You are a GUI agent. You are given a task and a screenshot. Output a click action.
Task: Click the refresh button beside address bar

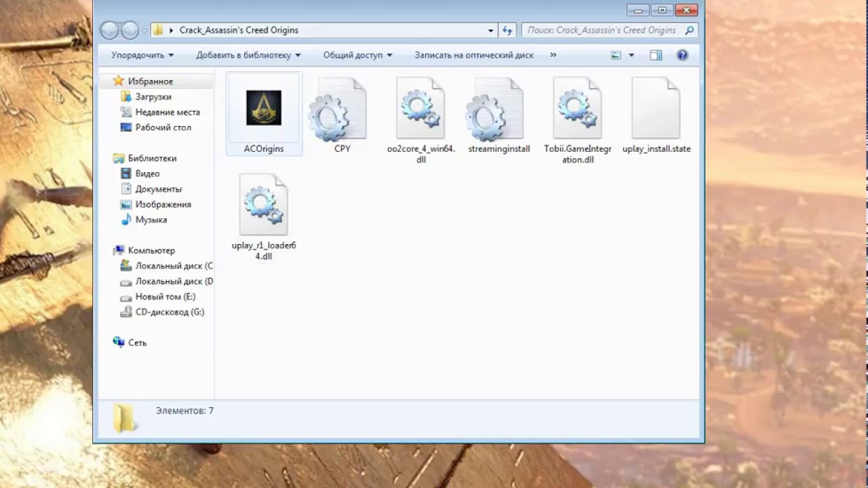(507, 30)
